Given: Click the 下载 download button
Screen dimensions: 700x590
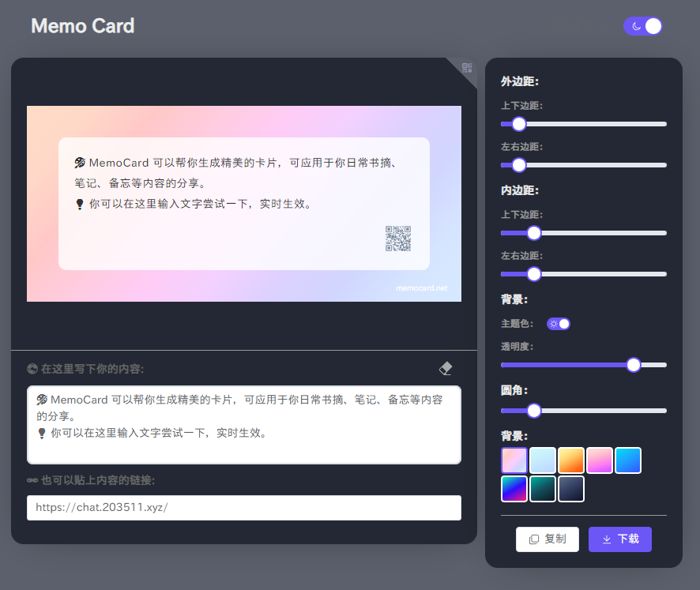Looking at the screenshot, I should (620, 539).
